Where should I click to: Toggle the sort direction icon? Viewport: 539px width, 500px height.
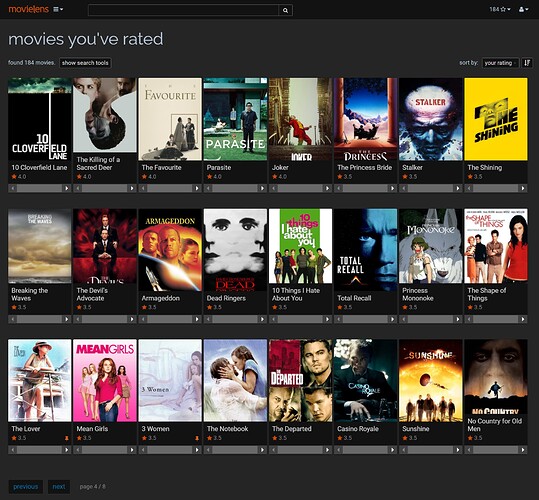(x=527, y=63)
